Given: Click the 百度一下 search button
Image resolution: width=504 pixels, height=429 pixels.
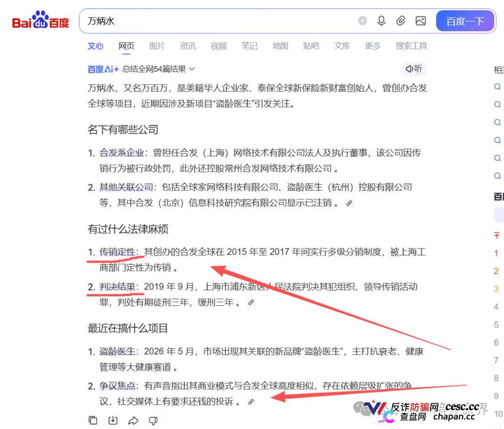Looking at the screenshot, I should (465, 21).
